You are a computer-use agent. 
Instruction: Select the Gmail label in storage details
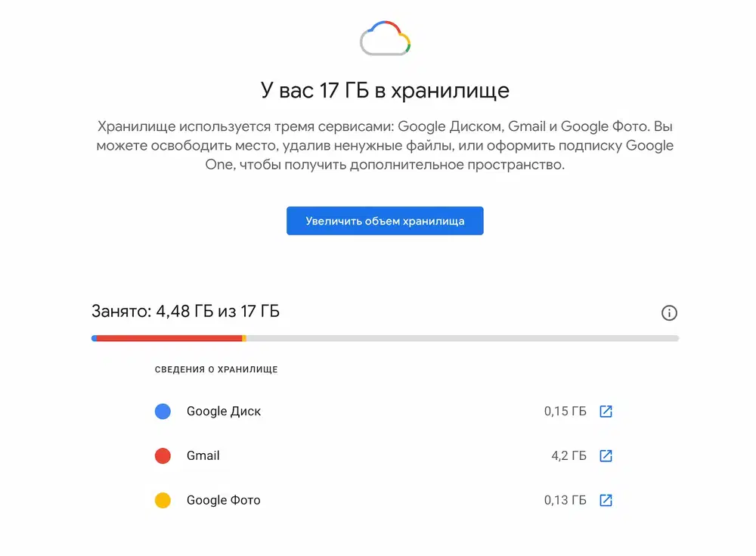[x=203, y=456]
